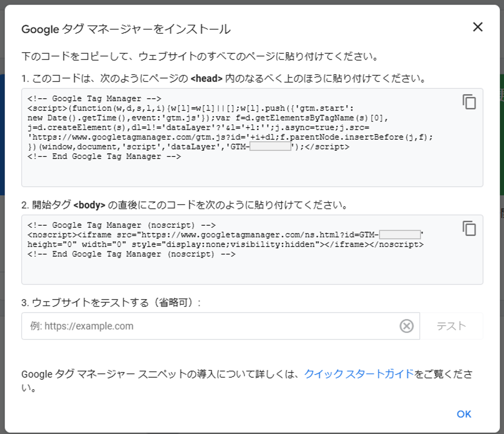504x434 pixels.
Task: Click the '<!-- Google Tag Manager (noscript) -->' line
Action: [x=121, y=225]
